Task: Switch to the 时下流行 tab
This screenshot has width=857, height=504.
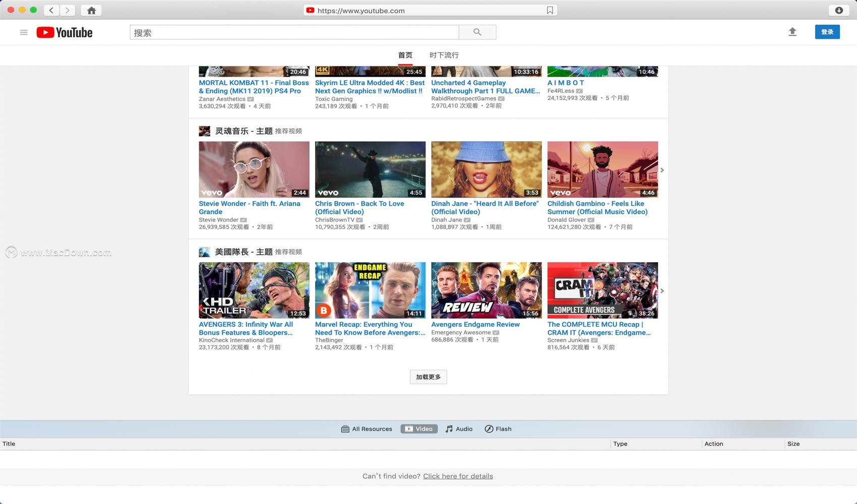Action: point(444,55)
